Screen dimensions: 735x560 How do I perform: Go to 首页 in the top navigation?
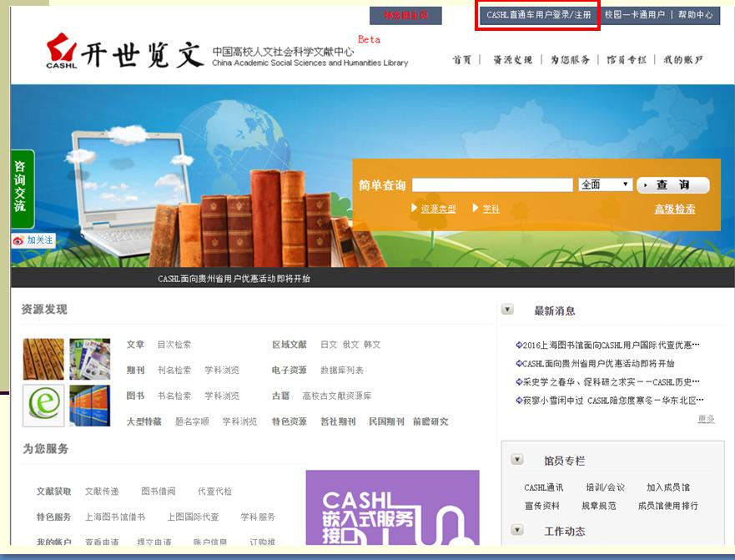[x=461, y=60]
